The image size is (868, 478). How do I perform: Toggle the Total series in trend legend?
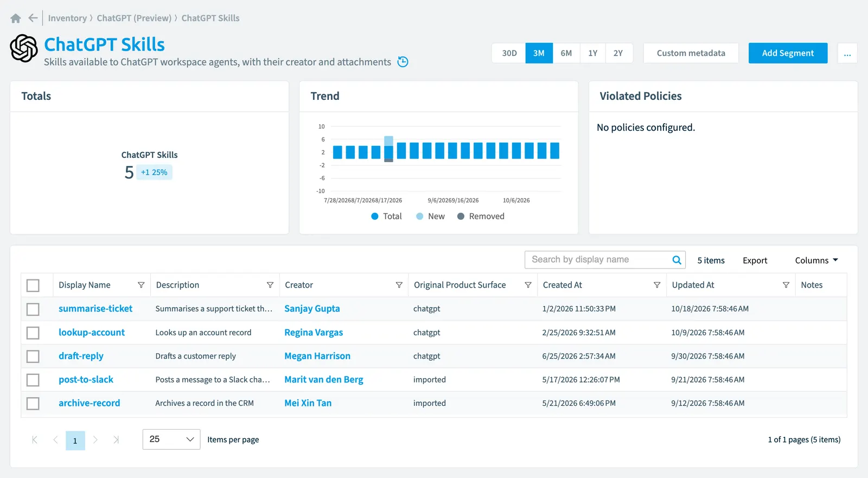click(386, 216)
